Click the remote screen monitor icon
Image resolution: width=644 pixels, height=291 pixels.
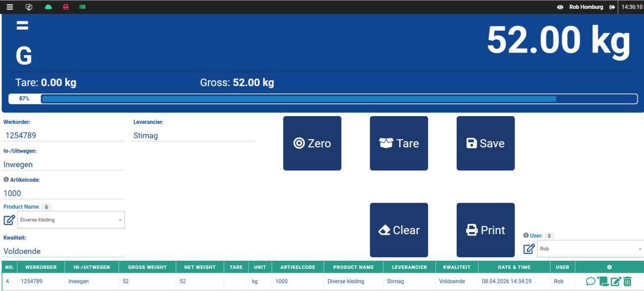pyautogui.click(x=29, y=7)
